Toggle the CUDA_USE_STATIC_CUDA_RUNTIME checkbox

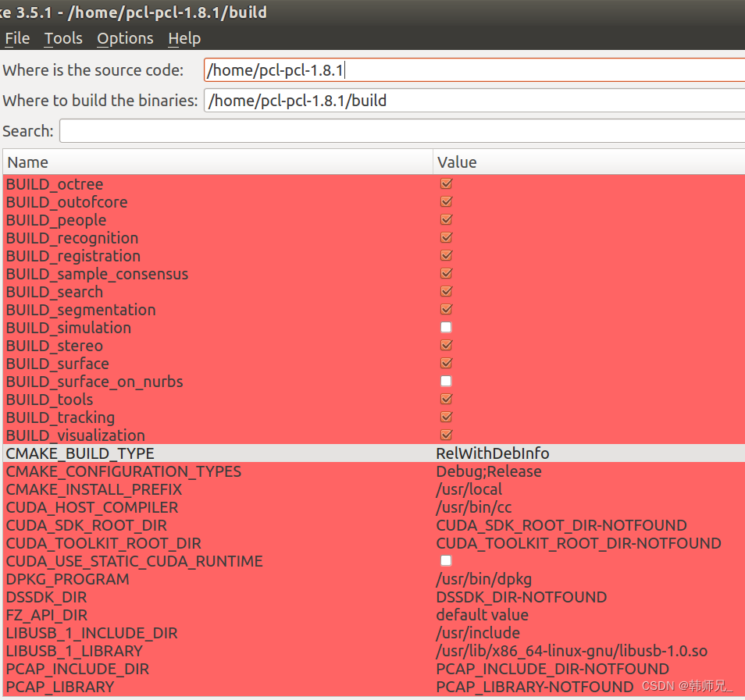(x=446, y=560)
